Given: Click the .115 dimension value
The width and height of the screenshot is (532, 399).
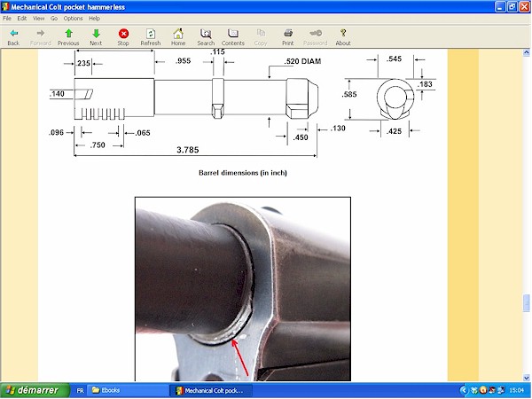Looking at the screenshot, I should (x=217, y=52).
